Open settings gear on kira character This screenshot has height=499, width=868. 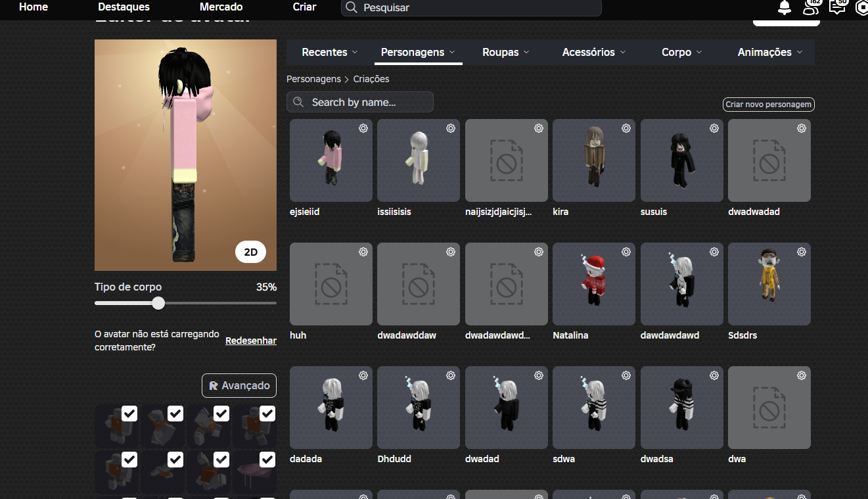click(x=626, y=128)
